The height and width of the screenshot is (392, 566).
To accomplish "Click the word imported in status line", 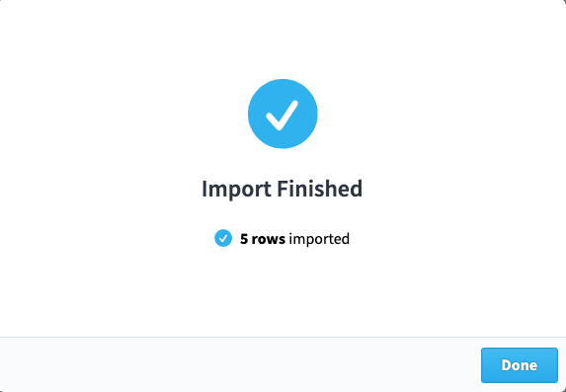I will (x=319, y=239).
